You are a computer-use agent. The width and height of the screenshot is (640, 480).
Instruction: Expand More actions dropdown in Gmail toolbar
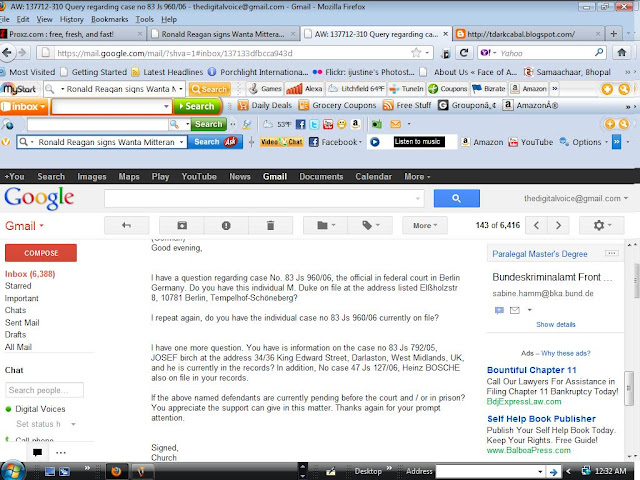(x=425, y=225)
